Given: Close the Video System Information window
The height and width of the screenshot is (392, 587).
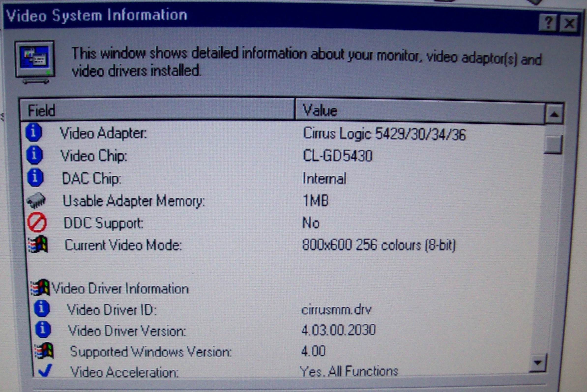Looking at the screenshot, I should click(569, 24).
